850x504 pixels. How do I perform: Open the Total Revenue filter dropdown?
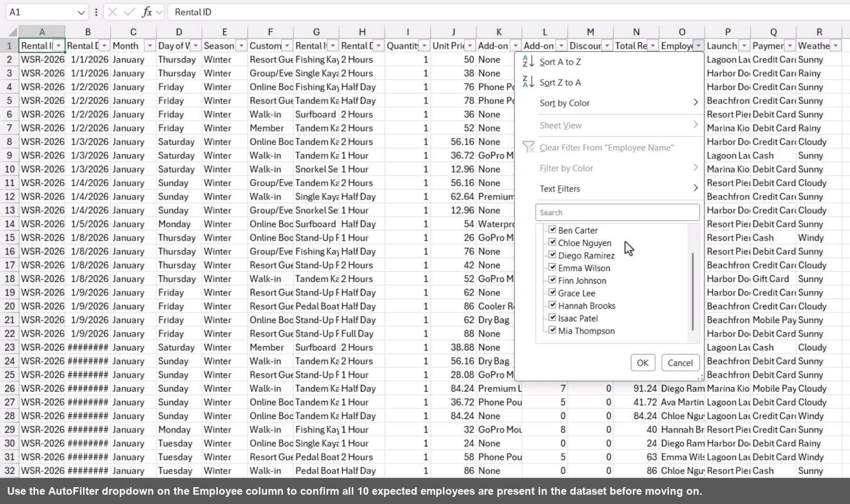coord(653,46)
